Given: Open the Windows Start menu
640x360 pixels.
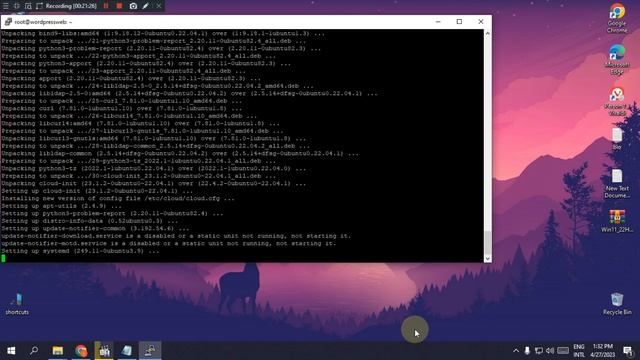Looking at the screenshot, I should coord(11,351).
